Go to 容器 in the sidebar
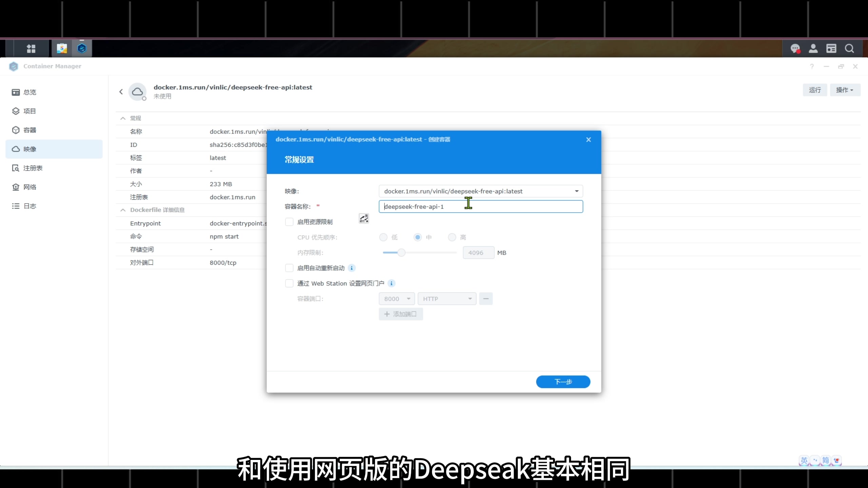 pyautogui.click(x=29, y=130)
